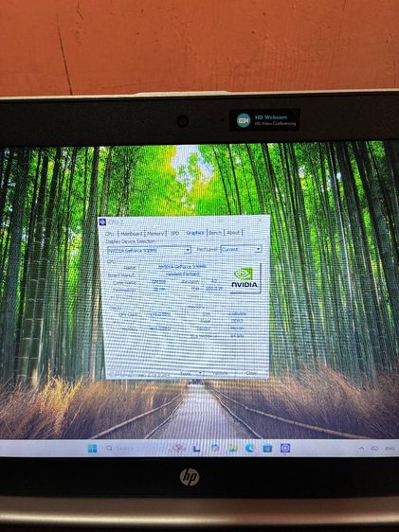Open the Windows Start menu
Image resolution: width=399 pixels, height=532 pixels.
(x=92, y=449)
